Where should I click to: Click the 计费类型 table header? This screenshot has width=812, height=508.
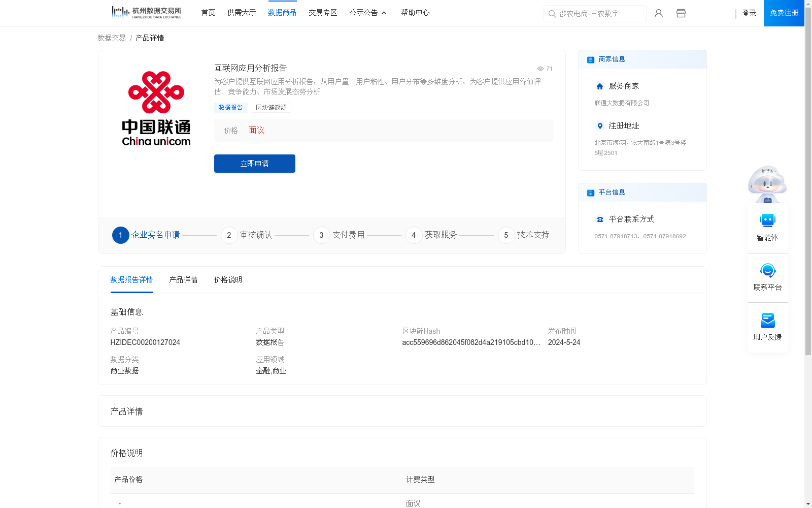point(420,480)
